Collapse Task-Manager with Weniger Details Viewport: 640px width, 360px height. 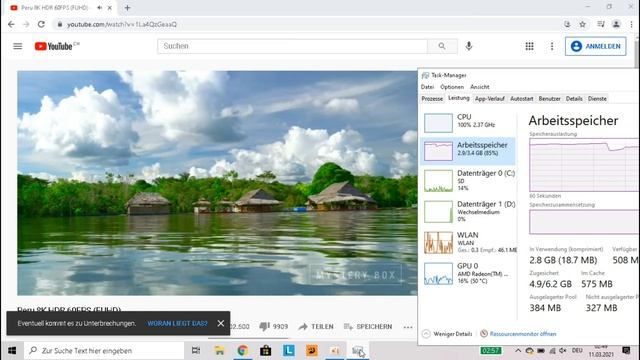(x=447, y=334)
